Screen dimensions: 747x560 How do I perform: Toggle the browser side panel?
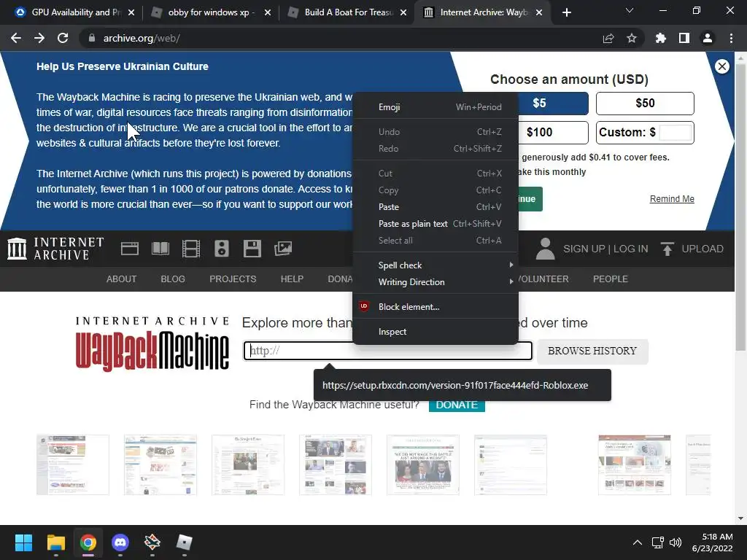(684, 38)
